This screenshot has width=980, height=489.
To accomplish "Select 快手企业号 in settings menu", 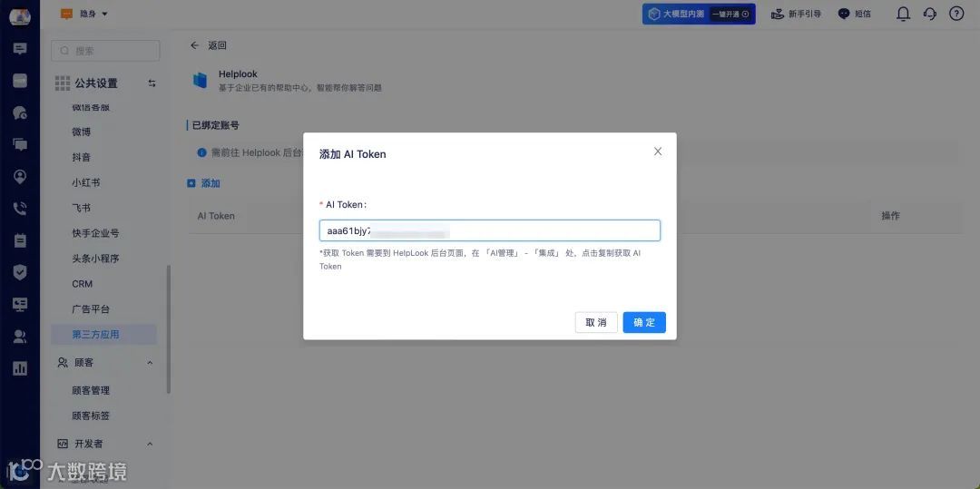I will (95, 233).
